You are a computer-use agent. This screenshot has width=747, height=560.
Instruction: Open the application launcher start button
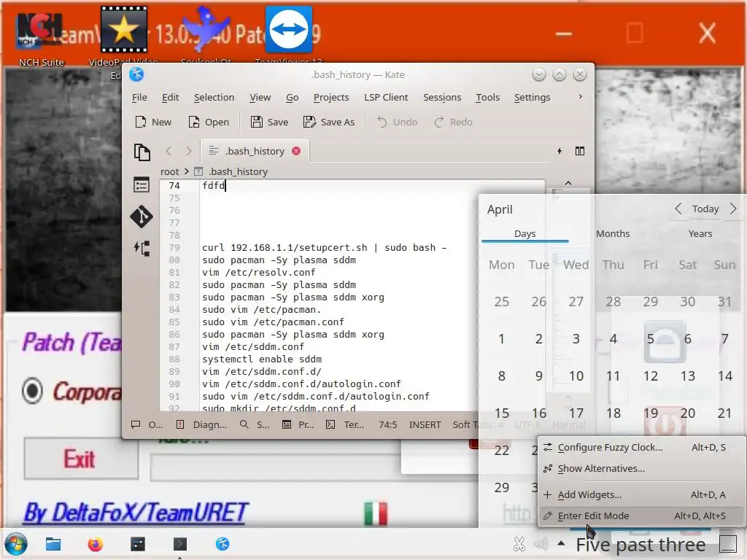(x=16, y=544)
